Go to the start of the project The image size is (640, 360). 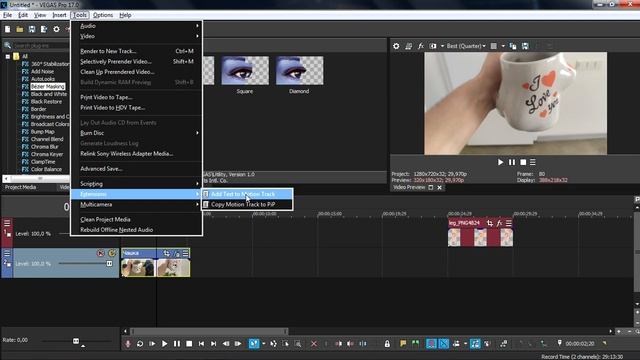pos(201,344)
